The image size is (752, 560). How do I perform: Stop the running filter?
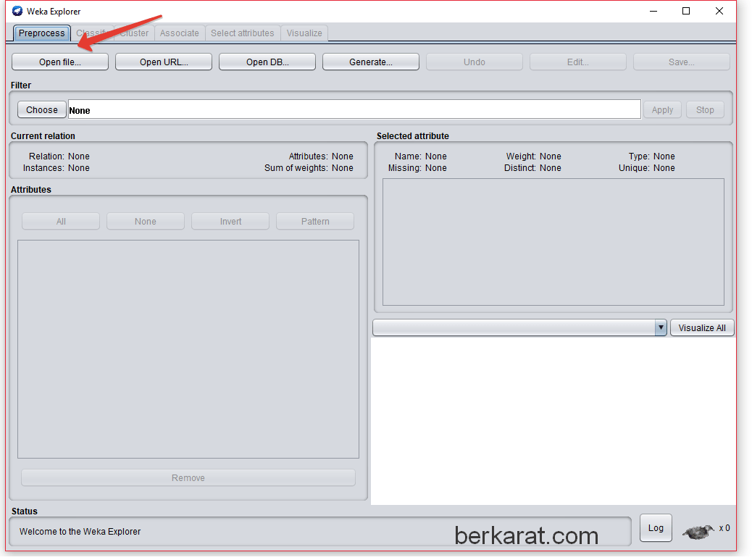point(705,110)
